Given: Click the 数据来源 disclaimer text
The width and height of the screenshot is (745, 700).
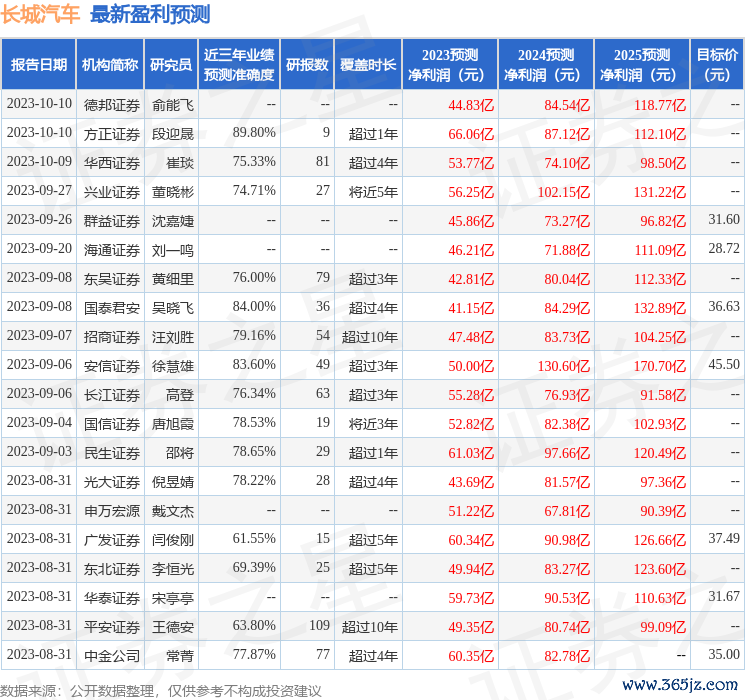Looking at the screenshot, I should pyautogui.click(x=161, y=690).
